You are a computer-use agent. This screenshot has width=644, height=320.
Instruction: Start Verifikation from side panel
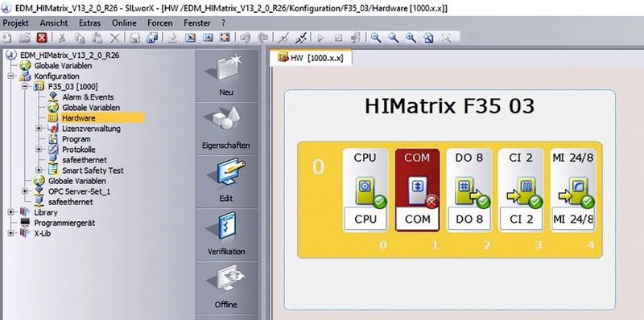point(226,234)
